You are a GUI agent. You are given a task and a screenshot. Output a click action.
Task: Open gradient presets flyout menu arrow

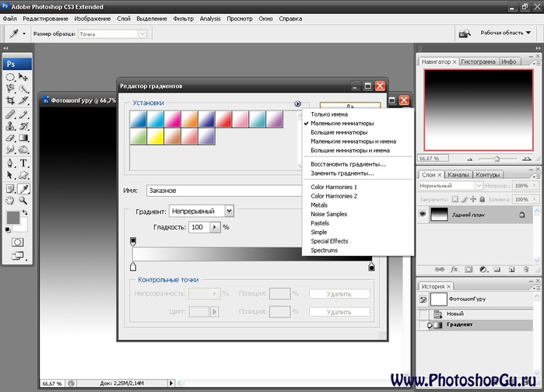pyautogui.click(x=297, y=103)
